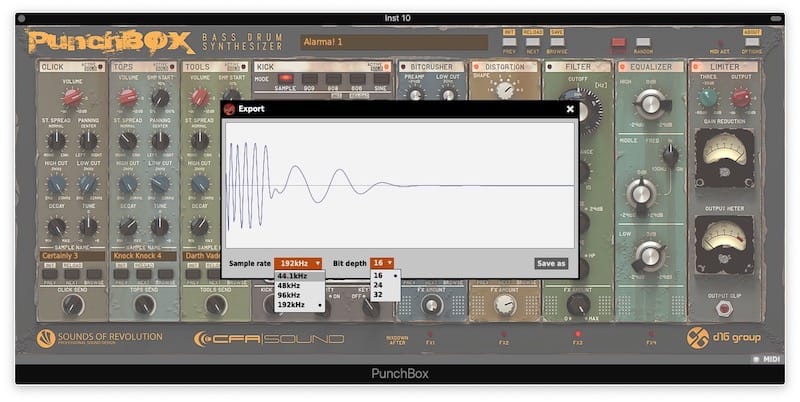Click the CLICK PANNING knob
The image size is (800, 402).
pyautogui.click(x=88, y=140)
